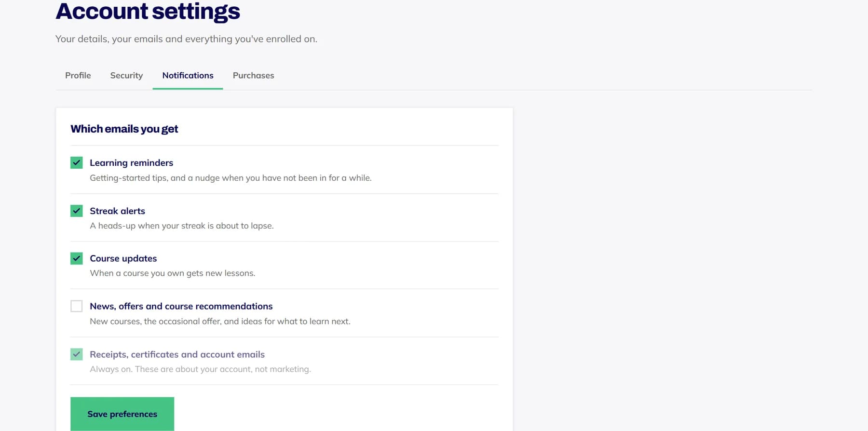Switch to the Security tab
This screenshot has height=431, width=868.
(x=126, y=75)
